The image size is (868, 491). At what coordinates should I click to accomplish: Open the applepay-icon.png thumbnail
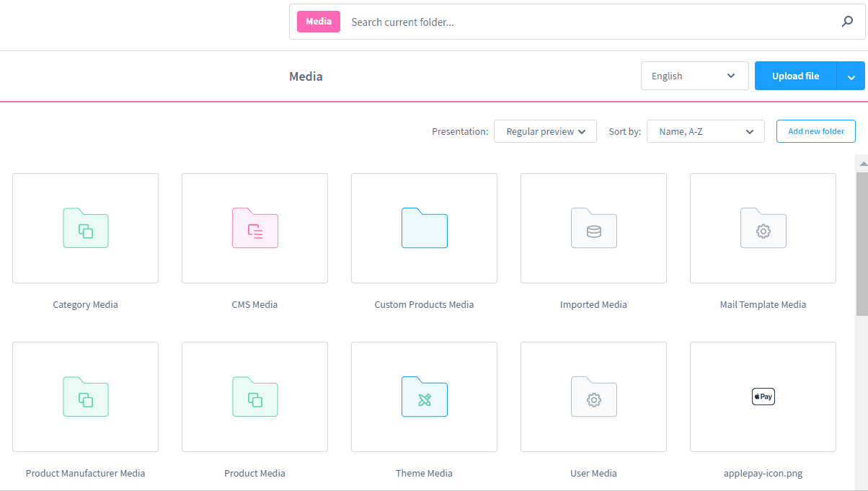(x=763, y=397)
